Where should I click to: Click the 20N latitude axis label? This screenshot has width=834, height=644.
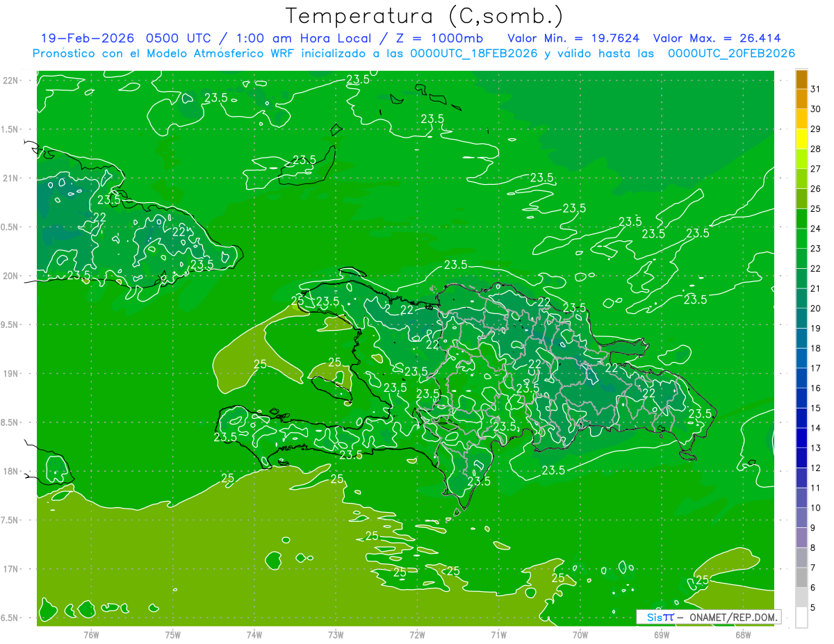(10, 276)
